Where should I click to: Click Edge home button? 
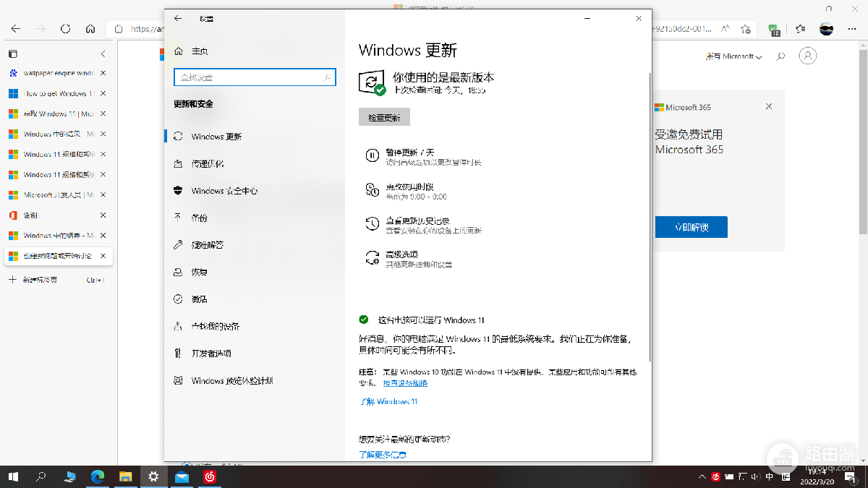pyautogui.click(x=90, y=29)
